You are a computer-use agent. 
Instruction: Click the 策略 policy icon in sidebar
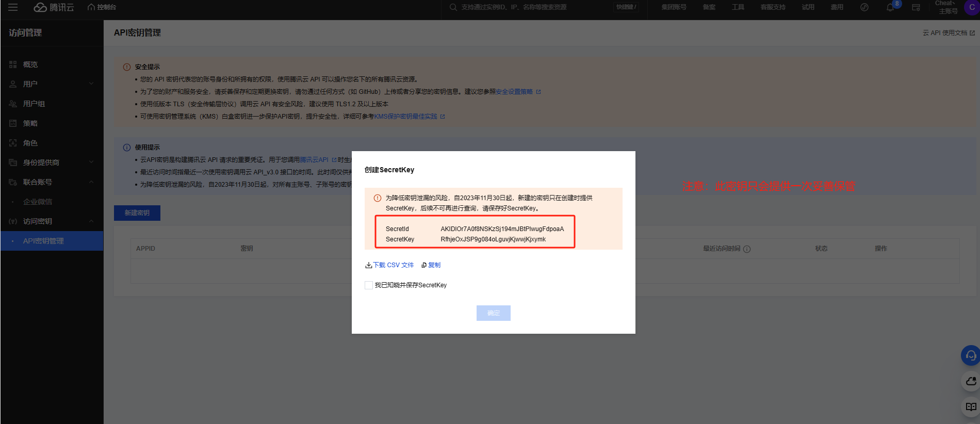coord(13,123)
